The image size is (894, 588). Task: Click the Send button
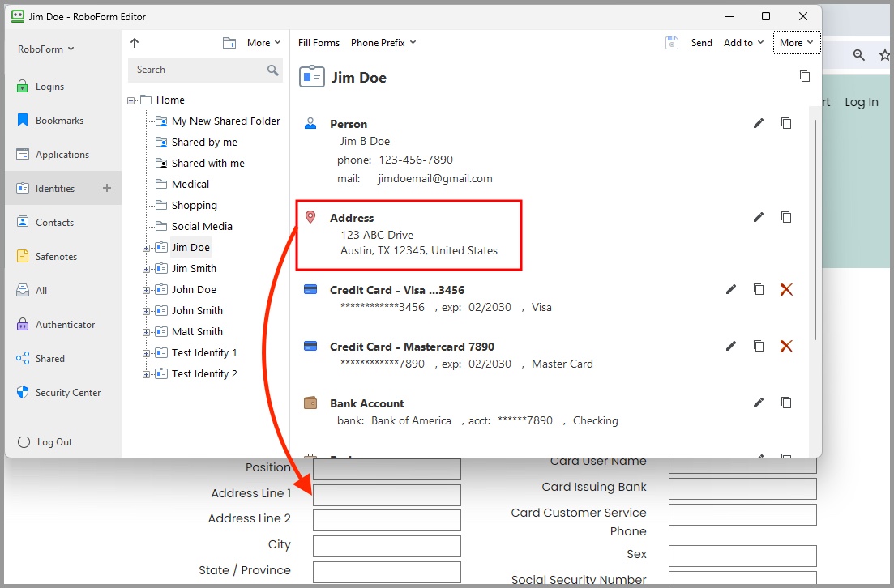(701, 43)
